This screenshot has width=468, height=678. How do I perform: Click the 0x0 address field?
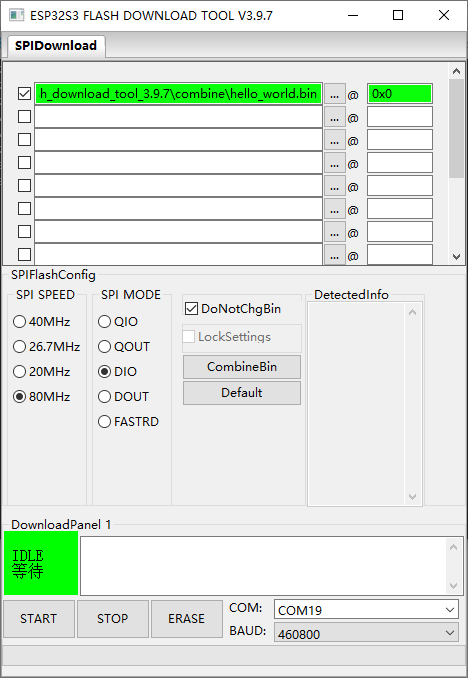(400, 94)
